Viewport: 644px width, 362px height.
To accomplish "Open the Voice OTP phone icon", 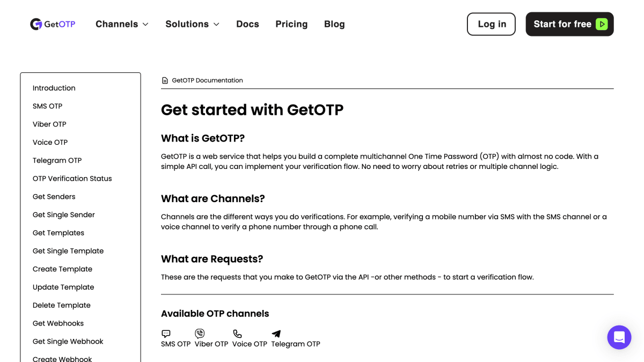I will pyautogui.click(x=237, y=334).
